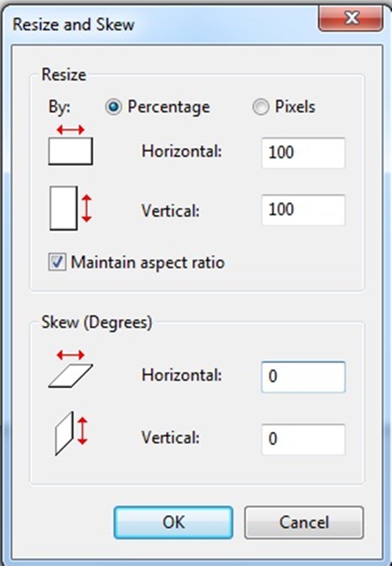Click the horizontal skew parallelogram icon
This screenshot has width=392, height=566.
[71, 369]
